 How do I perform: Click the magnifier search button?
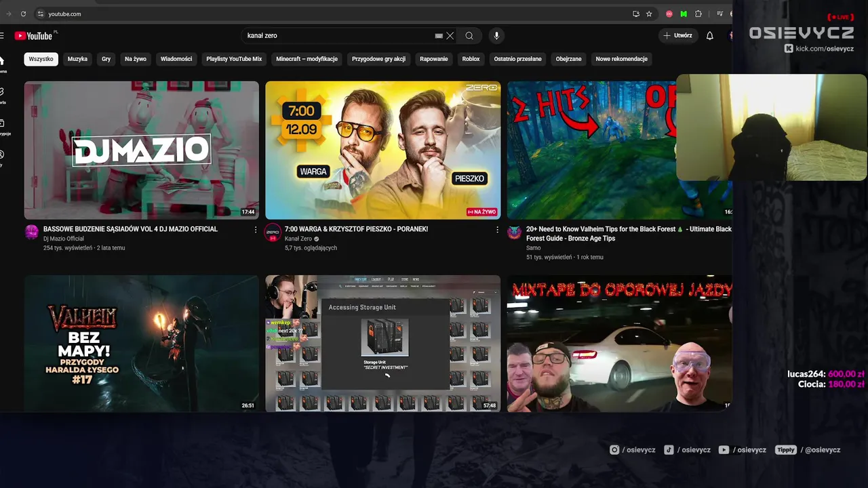coord(469,36)
